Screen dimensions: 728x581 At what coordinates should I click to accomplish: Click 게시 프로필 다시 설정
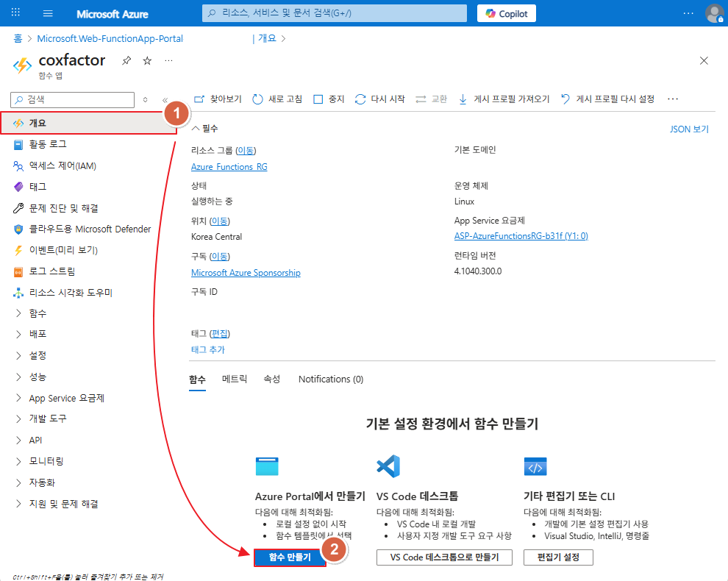[x=607, y=99]
